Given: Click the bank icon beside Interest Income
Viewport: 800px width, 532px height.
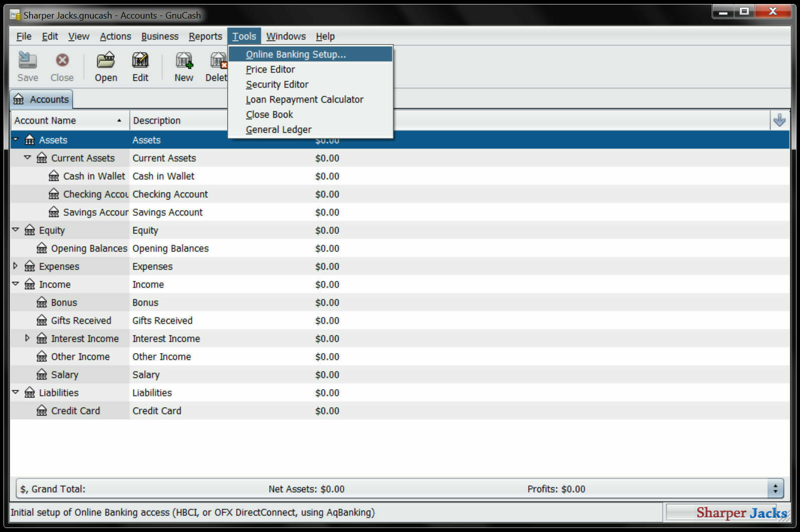Looking at the screenshot, I should [x=42, y=338].
